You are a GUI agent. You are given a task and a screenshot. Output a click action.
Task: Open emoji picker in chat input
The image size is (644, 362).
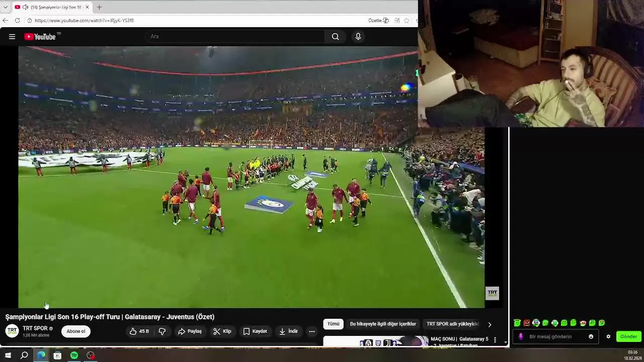coord(591,337)
